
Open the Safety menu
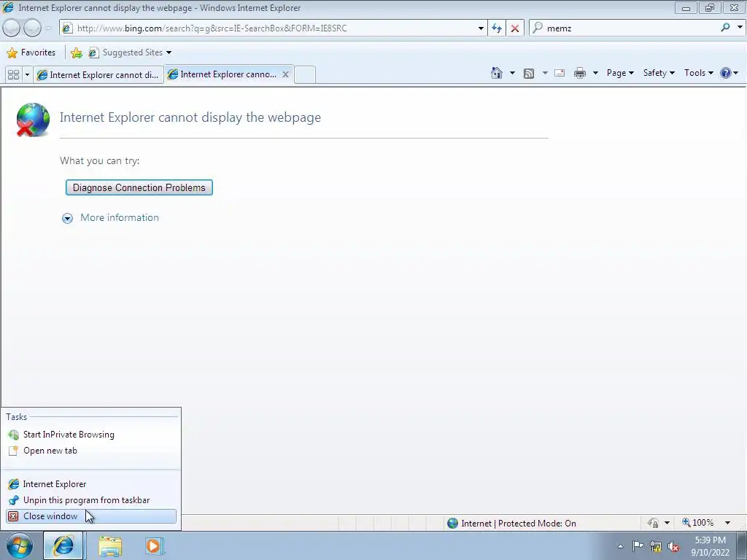[659, 73]
